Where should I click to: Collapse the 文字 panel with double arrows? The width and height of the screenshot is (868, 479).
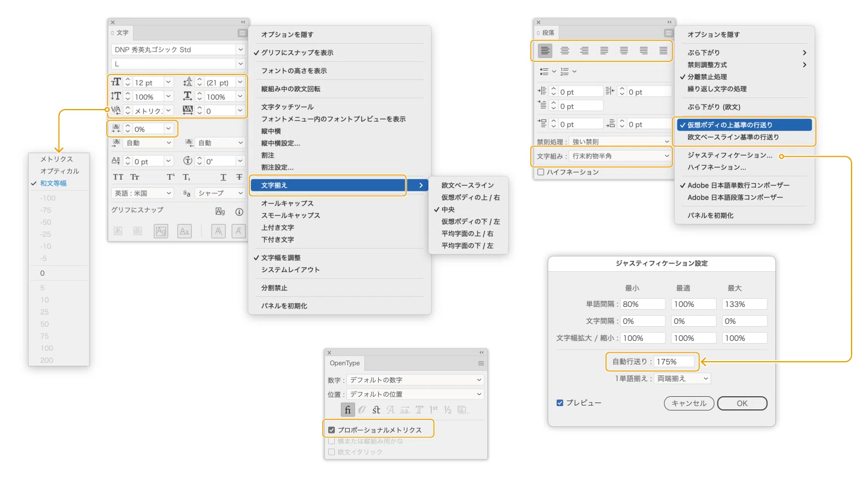click(x=243, y=22)
